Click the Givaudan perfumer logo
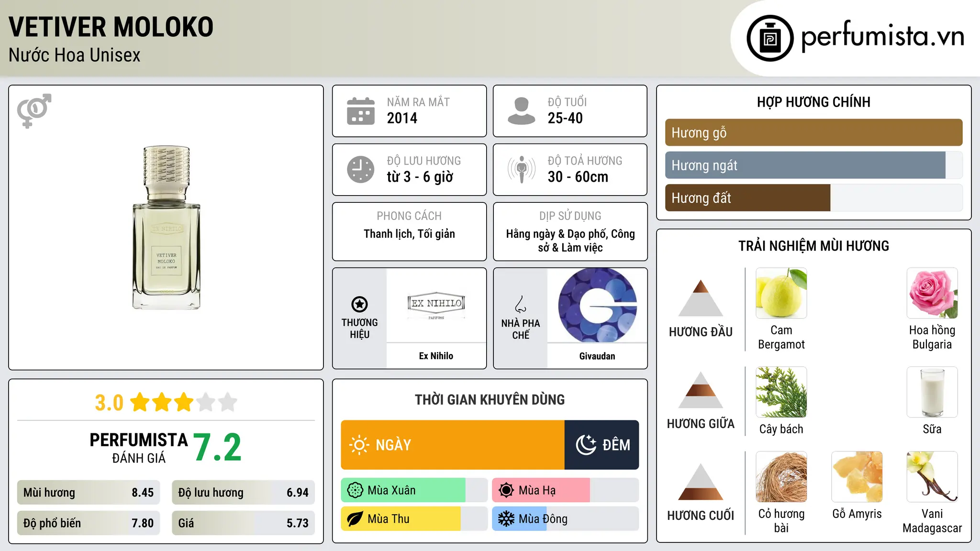This screenshot has width=980, height=551. pos(597,305)
